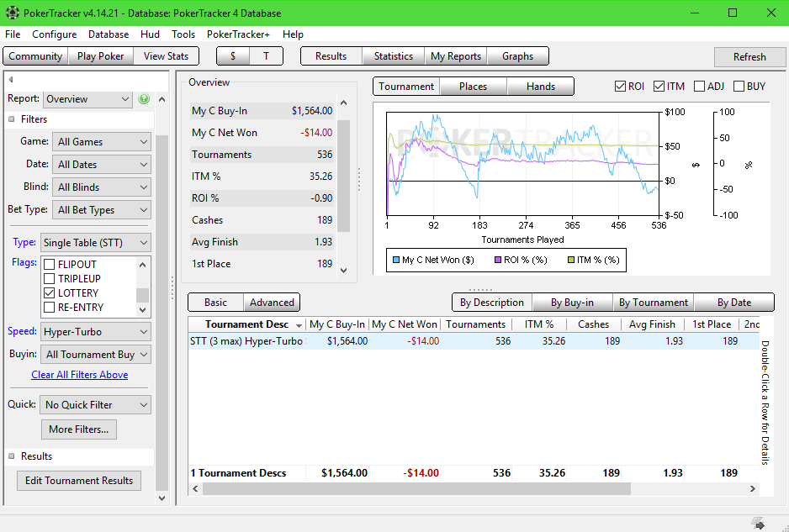Open the Game filter dropdown
789x532 pixels.
[x=102, y=142]
